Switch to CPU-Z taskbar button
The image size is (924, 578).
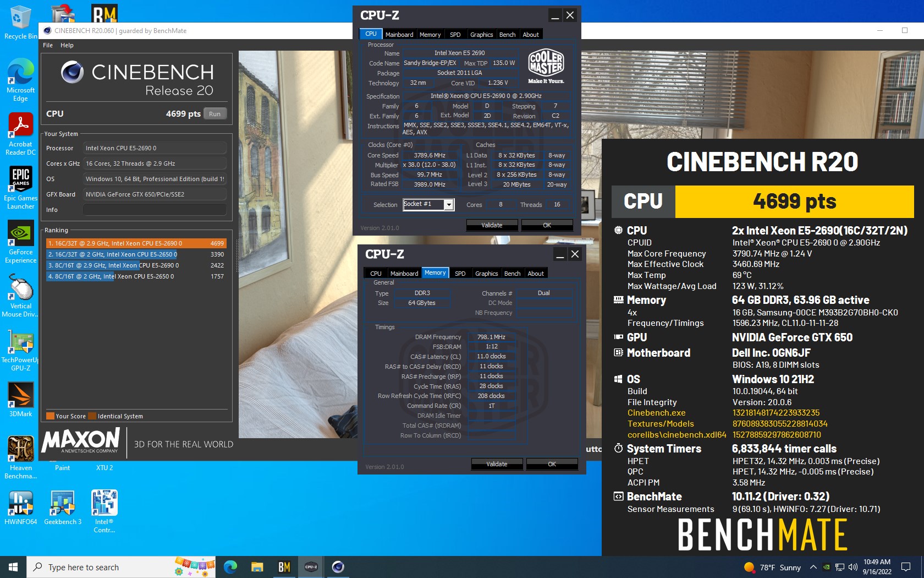(311, 567)
